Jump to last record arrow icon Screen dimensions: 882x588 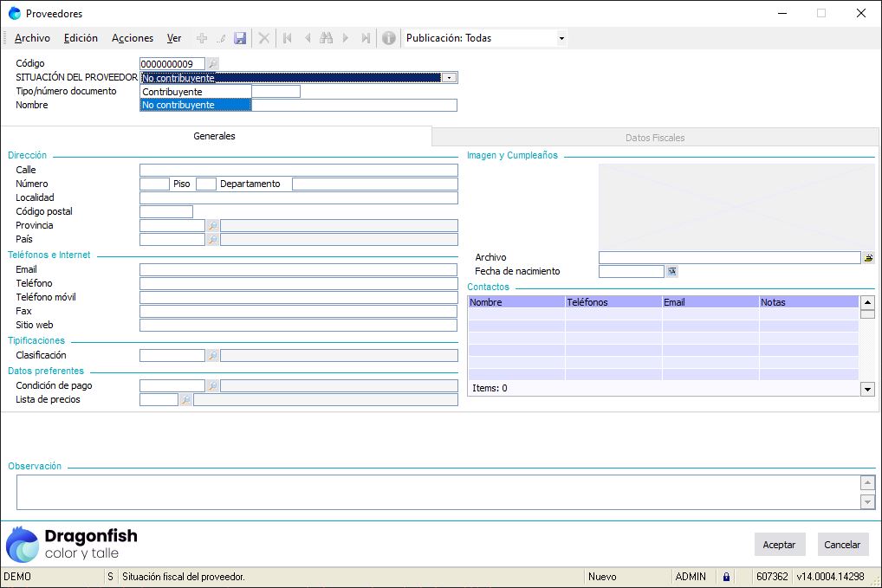pos(366,38)
